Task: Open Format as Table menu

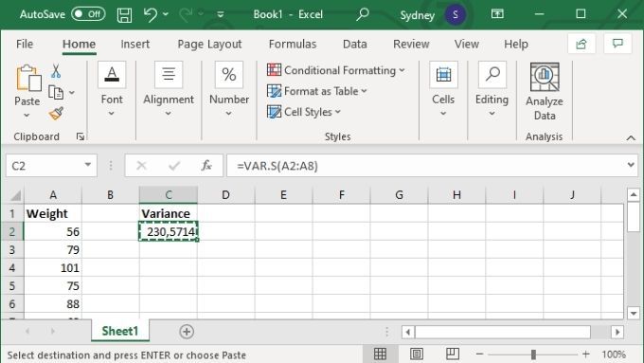Action: tap(317, 91)
